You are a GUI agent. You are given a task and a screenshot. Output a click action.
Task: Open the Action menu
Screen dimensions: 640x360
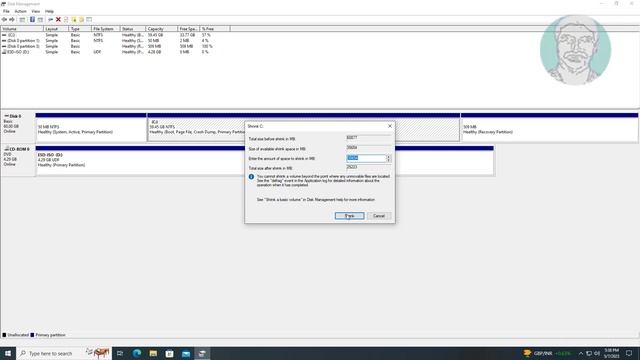tap(20, 11)
